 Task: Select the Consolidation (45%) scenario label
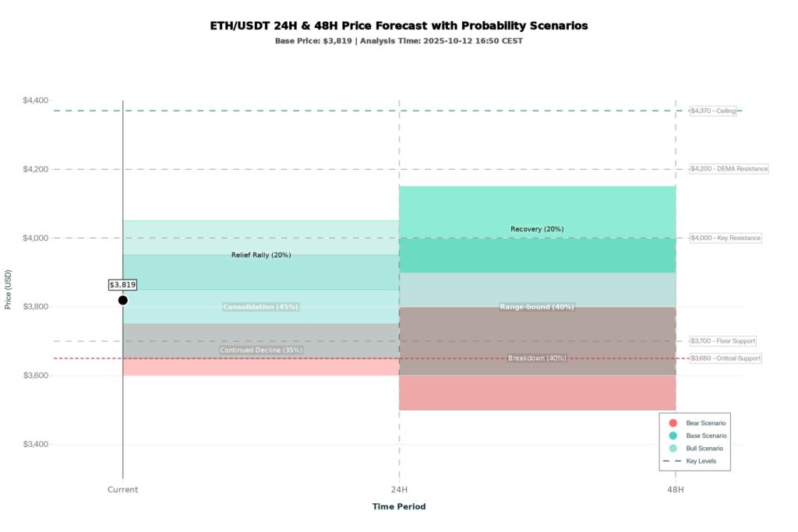[x=261, y=307]
